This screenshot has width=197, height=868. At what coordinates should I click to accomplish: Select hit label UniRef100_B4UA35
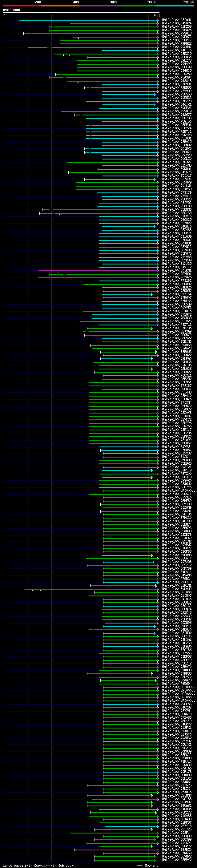[x=176, y=809]
